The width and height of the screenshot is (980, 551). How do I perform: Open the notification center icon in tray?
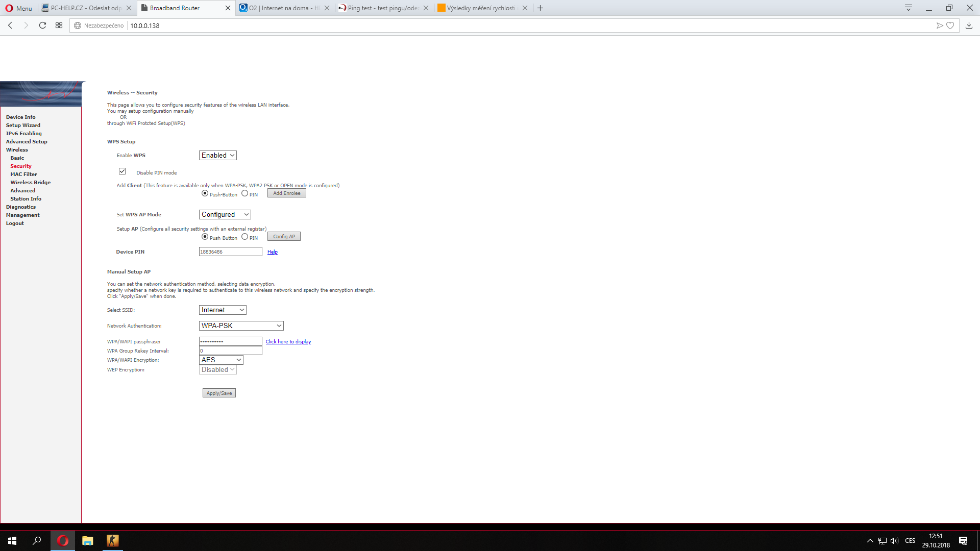click(x=963, y=541)
